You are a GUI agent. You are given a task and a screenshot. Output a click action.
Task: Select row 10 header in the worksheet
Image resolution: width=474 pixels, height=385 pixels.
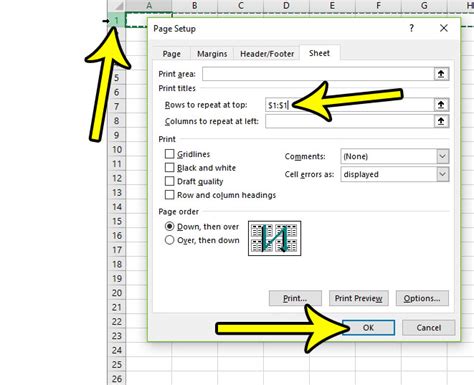click(x=117, y=149)
